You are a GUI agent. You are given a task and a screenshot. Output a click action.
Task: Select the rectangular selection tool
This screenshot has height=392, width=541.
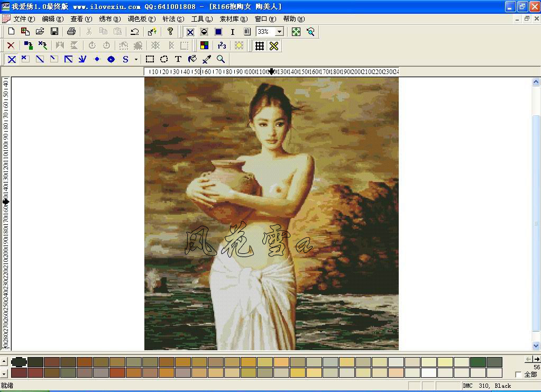[x=150, y=59]
